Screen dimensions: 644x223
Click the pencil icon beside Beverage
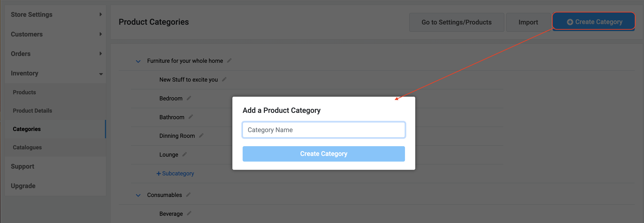click(189, 213)
